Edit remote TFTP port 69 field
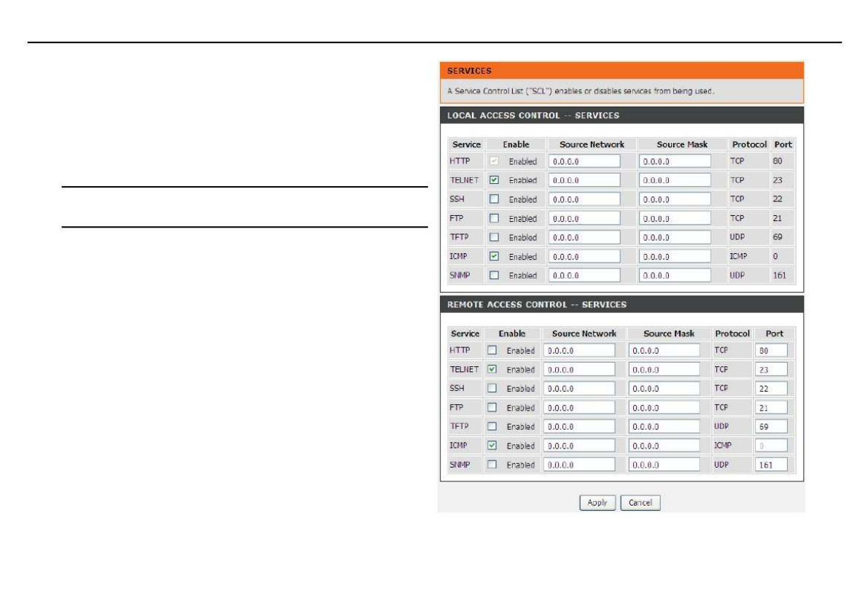 (x=771, y=426)
